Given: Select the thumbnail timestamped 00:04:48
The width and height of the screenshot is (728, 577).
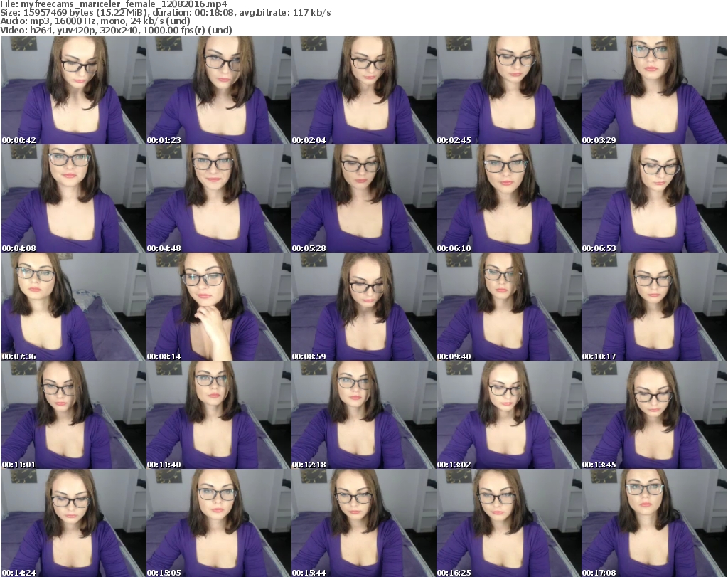Looking at the screenshot, I should pos(219,198).
